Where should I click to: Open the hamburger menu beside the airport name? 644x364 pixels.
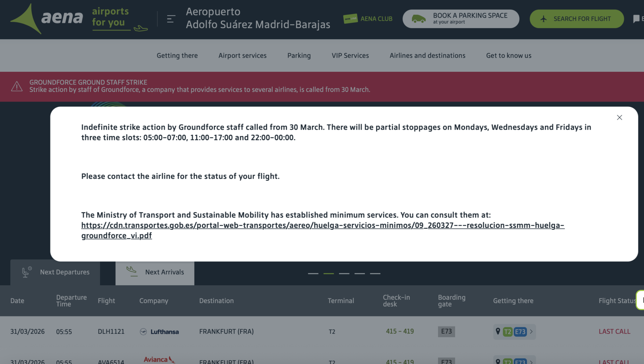171,19
